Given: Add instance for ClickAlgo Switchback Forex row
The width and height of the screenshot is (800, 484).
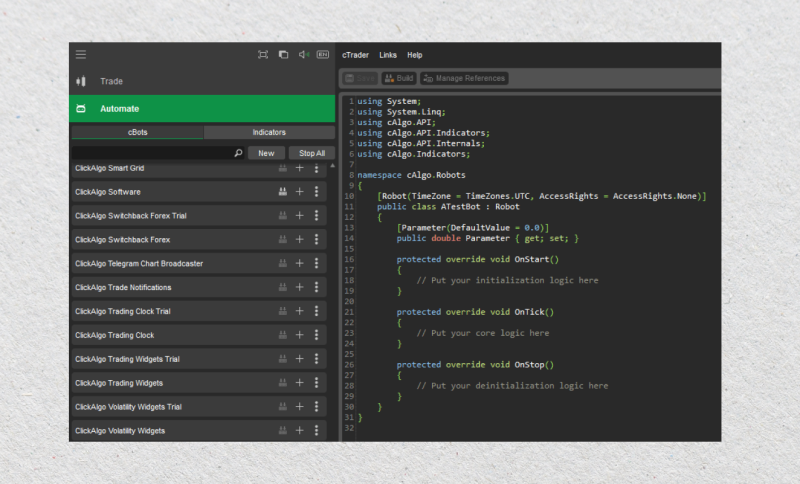Looking at the screenshot, I should 299,240.
